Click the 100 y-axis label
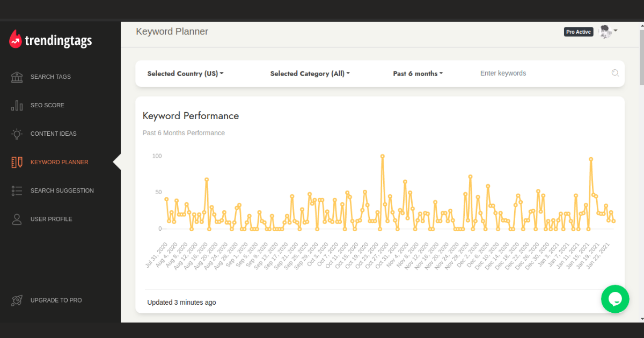644x338 pixels. click(x=157, y=156)
